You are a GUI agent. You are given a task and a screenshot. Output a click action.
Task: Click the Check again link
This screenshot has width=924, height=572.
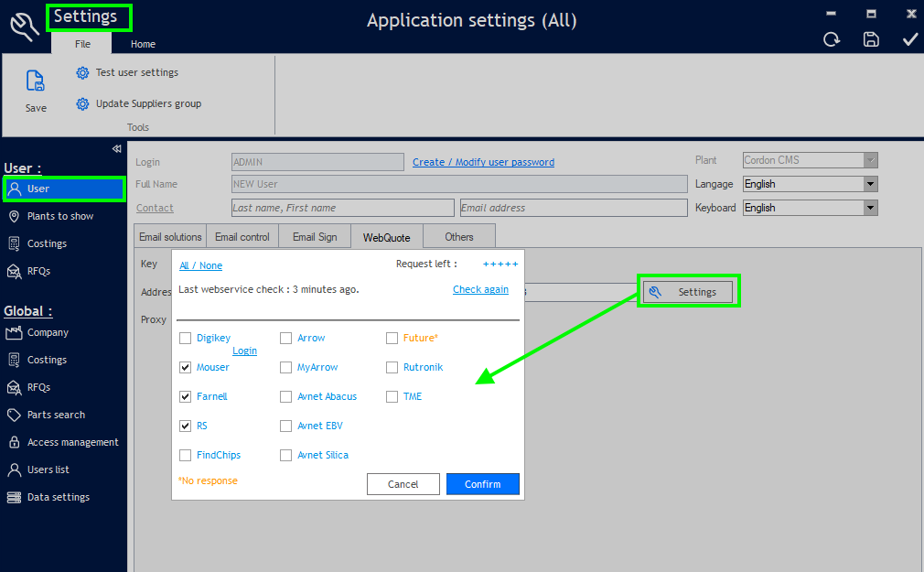480,289
